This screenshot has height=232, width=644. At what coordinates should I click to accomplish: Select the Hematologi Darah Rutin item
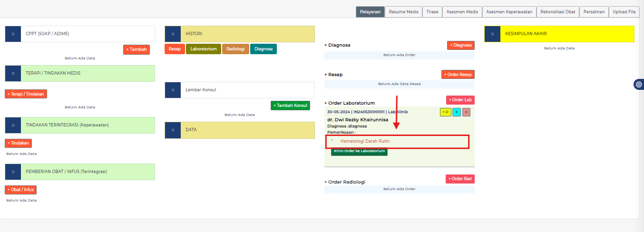(365, 141)
